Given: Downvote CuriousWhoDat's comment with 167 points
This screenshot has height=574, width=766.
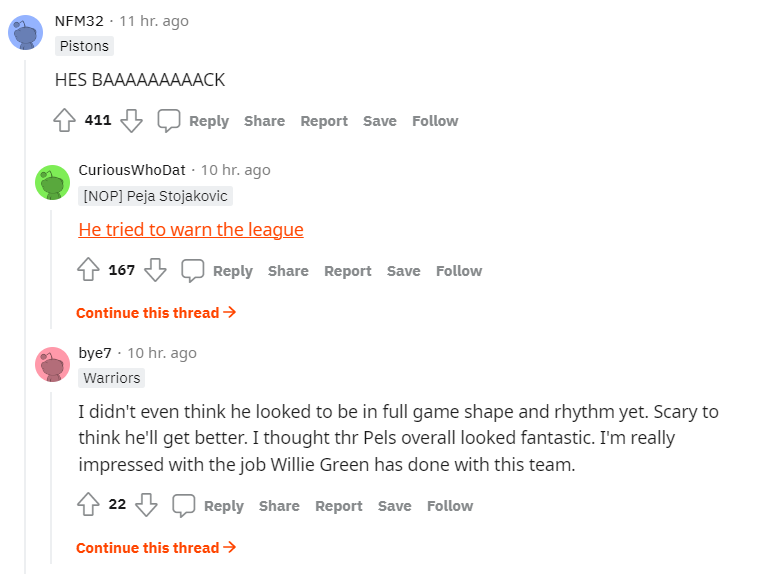Looking at the screenshot, I should [x=155, y=271].
